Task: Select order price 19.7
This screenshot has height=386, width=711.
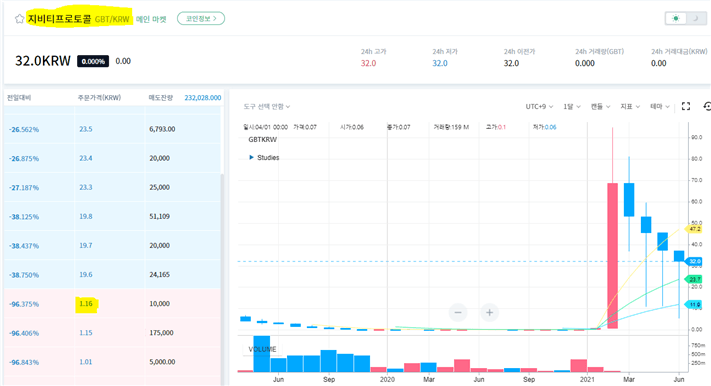Action: coord(86,245)
